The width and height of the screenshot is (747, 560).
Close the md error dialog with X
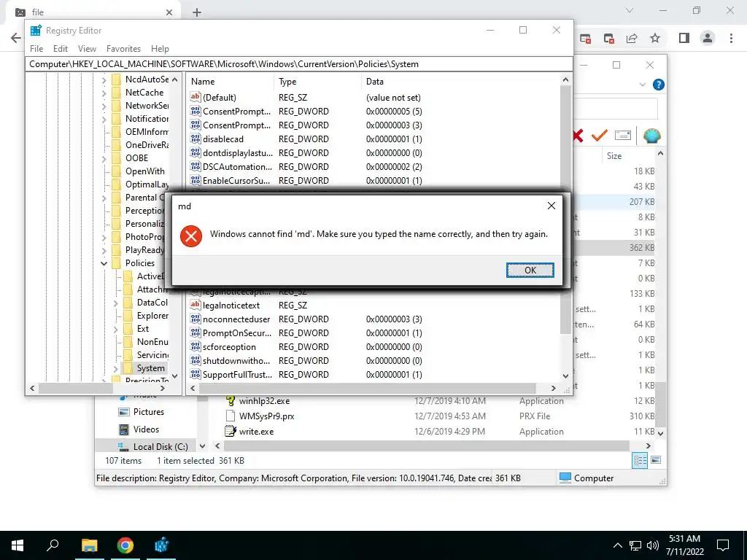(x=551, y=206)
